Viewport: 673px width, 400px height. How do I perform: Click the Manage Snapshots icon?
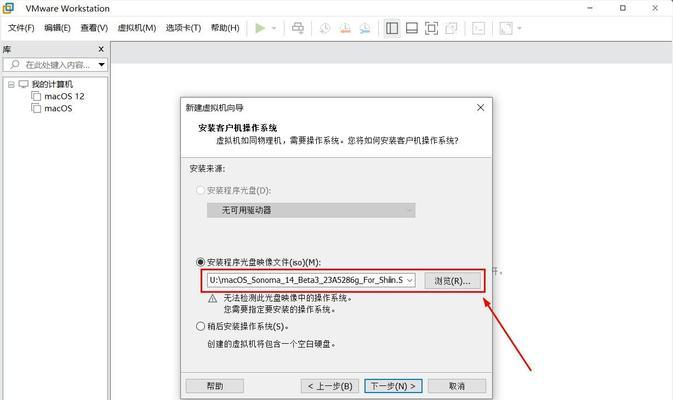pos(365,28)
